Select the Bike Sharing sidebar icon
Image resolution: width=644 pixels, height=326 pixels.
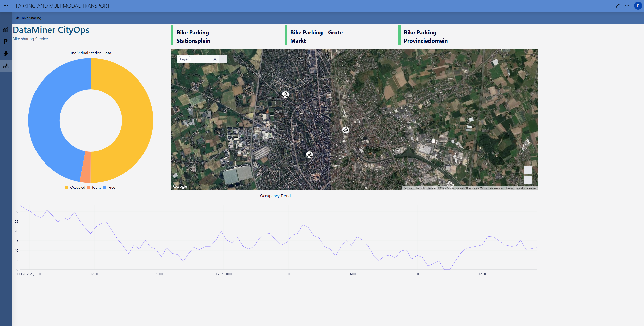point(6,66)
